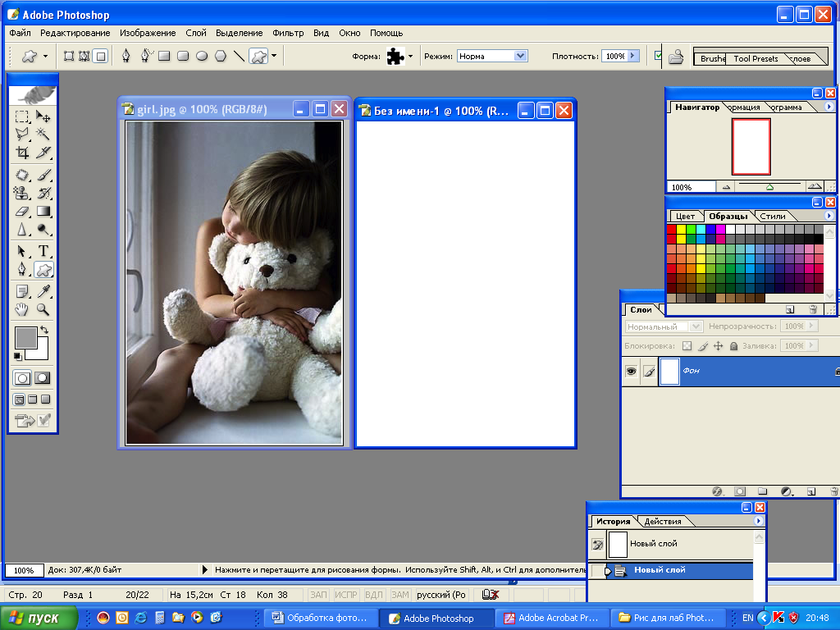Switch to the Цвет tab
Screen dimensions: 840x630
click(685, 216)
